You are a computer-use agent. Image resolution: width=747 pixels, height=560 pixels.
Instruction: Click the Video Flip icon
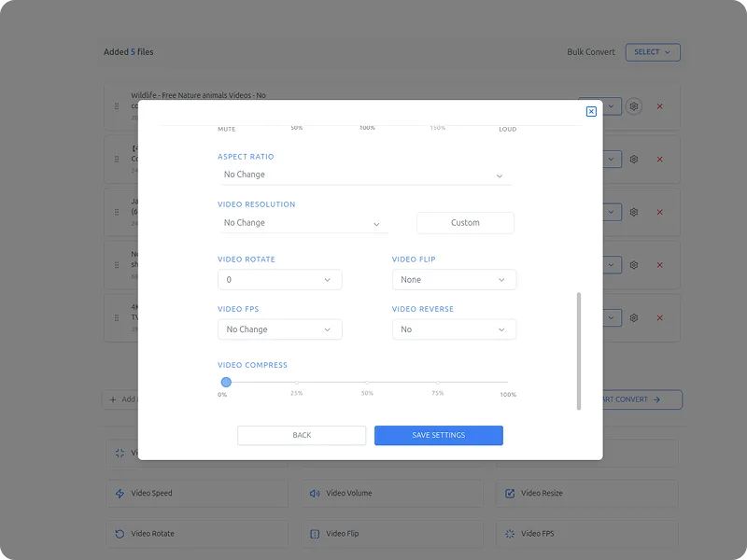click(315, 534)
